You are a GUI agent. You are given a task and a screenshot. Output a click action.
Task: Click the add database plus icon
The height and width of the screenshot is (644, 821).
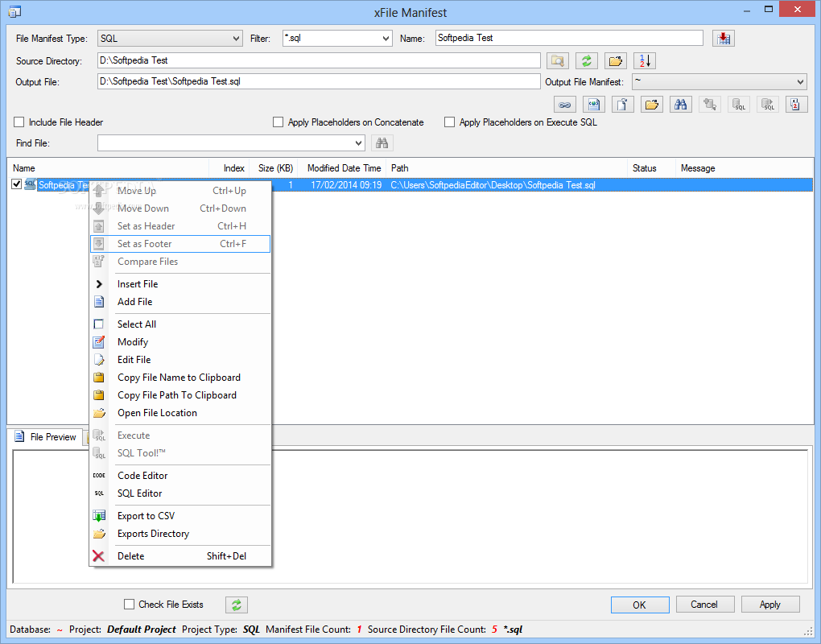point(709,104)
